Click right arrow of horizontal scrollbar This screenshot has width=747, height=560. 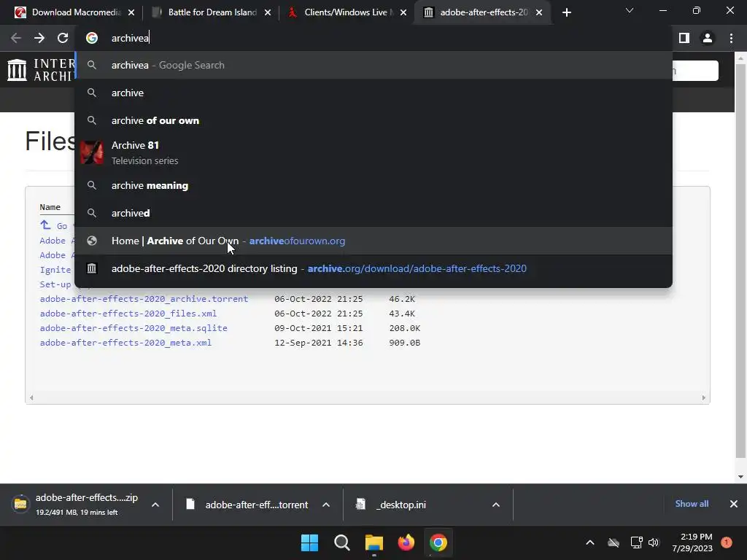(704, 397)
